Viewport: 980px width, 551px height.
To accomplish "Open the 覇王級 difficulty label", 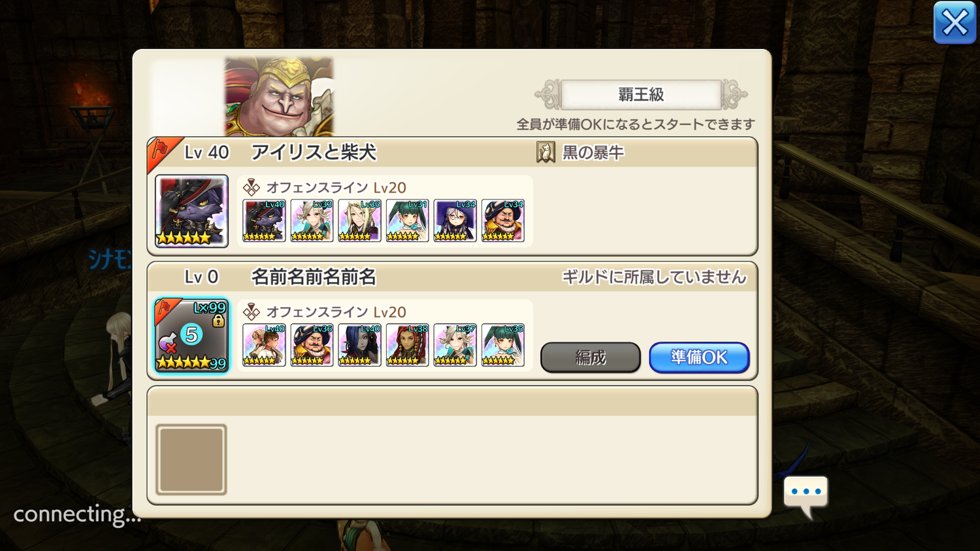I will (641, 95).
